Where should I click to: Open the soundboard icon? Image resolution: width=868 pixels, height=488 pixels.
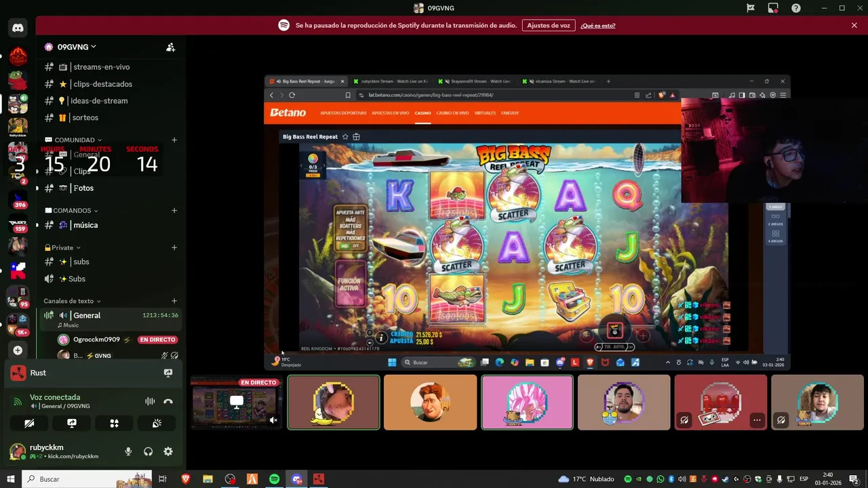(157, 423)
